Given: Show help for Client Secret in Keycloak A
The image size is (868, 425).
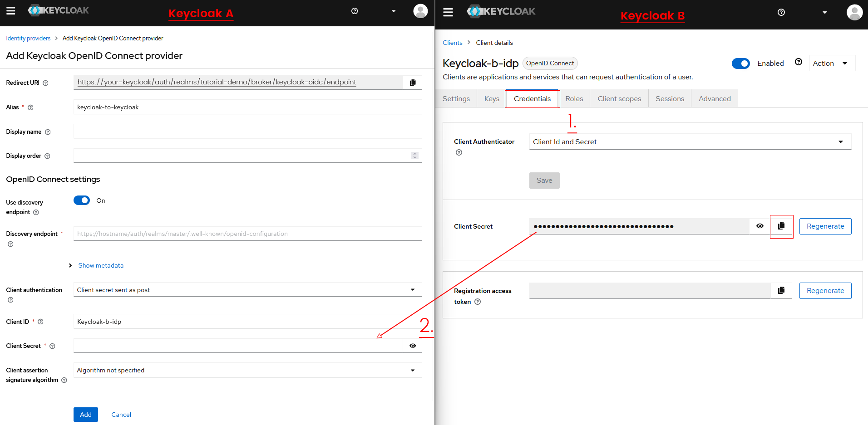Looking at the screenshot, I should click(52, 346).
